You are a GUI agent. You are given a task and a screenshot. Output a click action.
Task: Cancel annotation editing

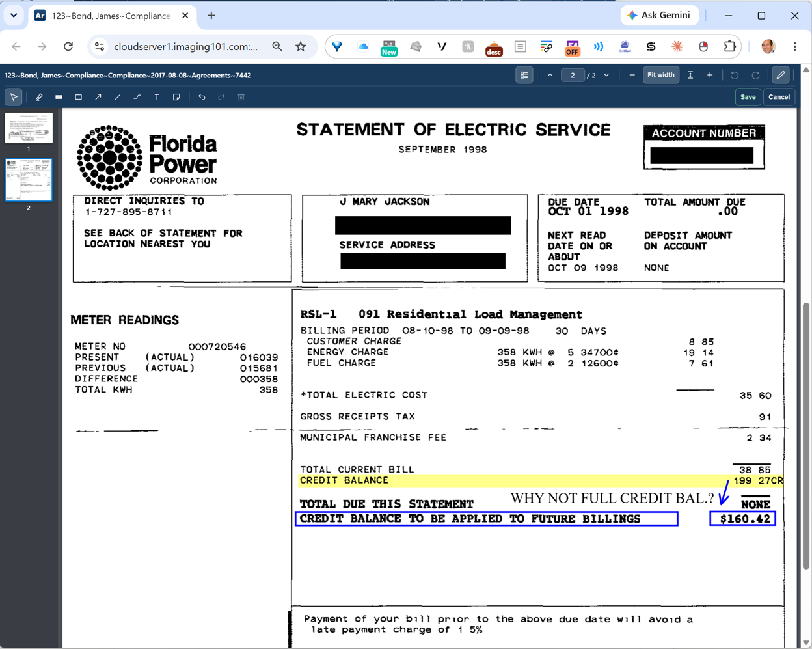click(x=779, y=97)
